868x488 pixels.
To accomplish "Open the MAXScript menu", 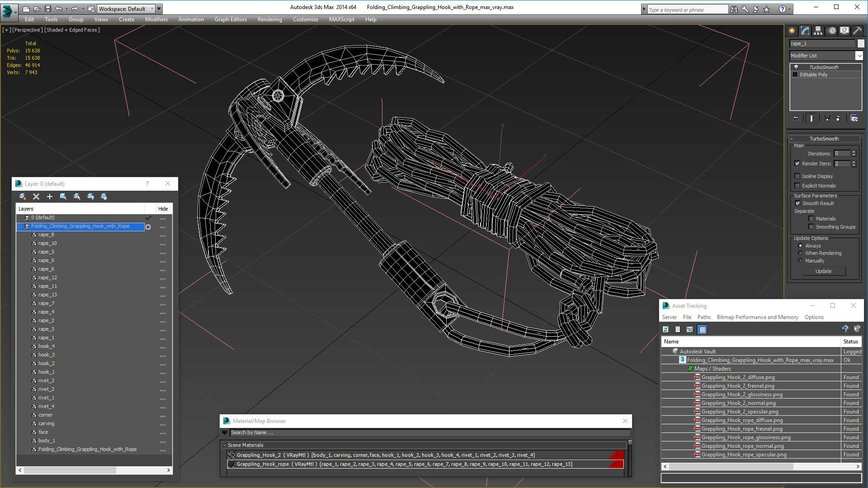I will (x=341, y=19).
